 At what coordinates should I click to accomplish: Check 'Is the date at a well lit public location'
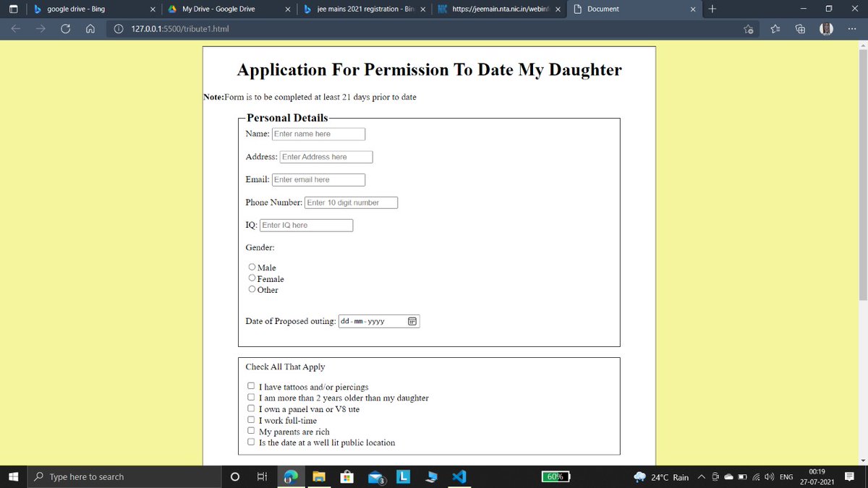251,442
